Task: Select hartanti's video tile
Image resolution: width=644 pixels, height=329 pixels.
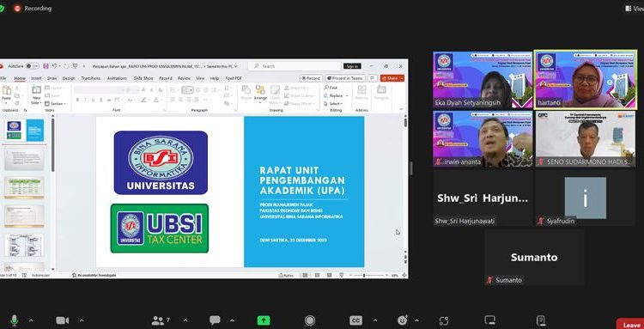Action: click(586, 80)
